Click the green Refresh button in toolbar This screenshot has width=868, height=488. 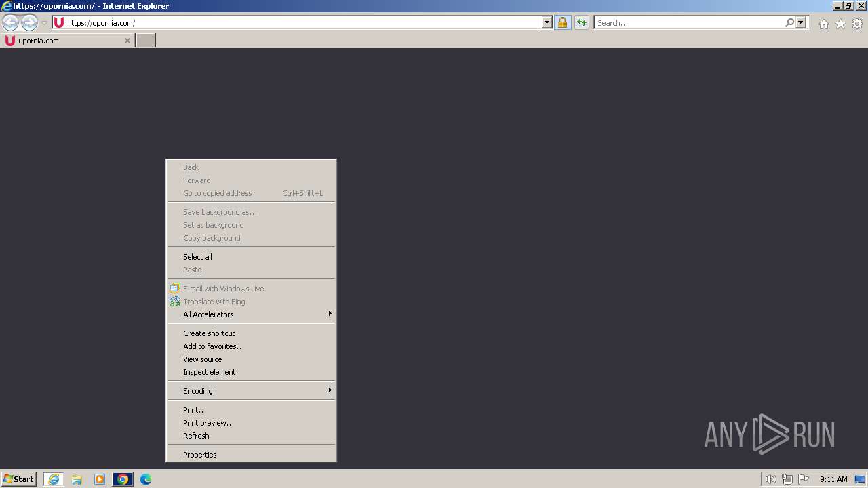click(581, 22)
